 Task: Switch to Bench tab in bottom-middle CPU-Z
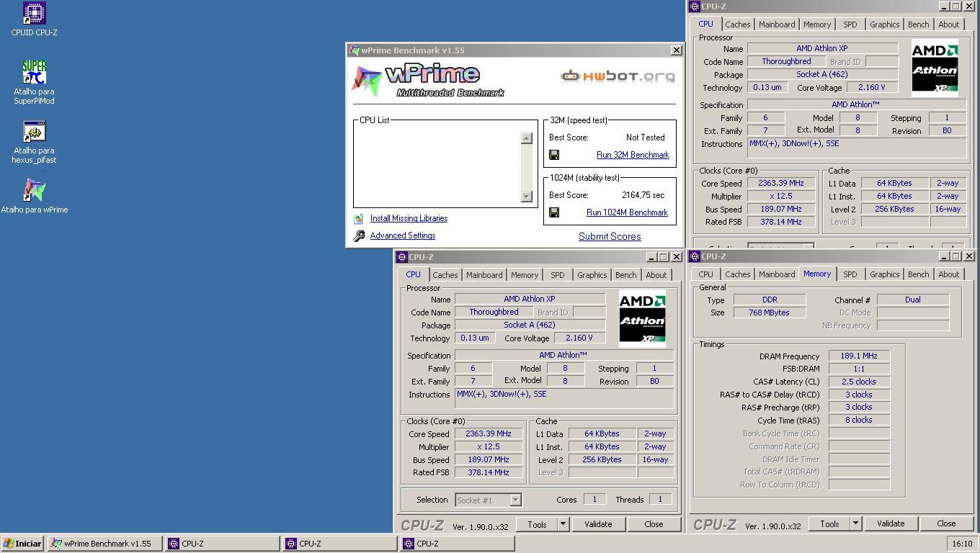coord(625,275)
